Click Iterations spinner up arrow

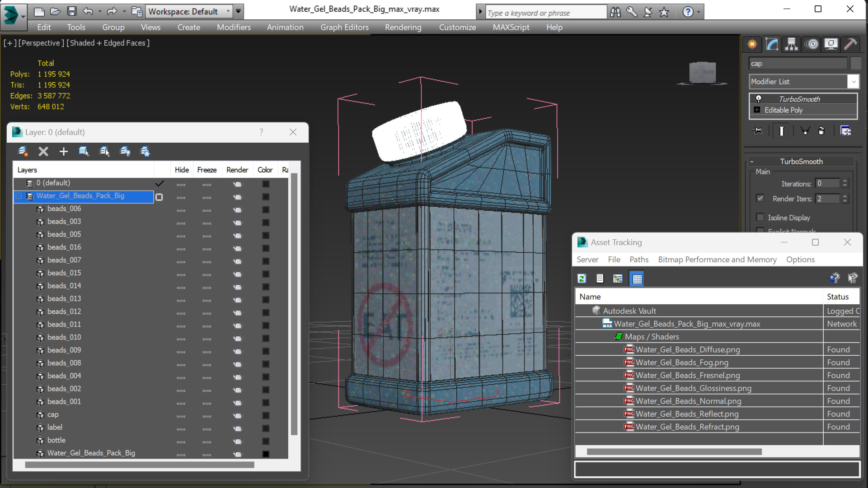(845, 181)
